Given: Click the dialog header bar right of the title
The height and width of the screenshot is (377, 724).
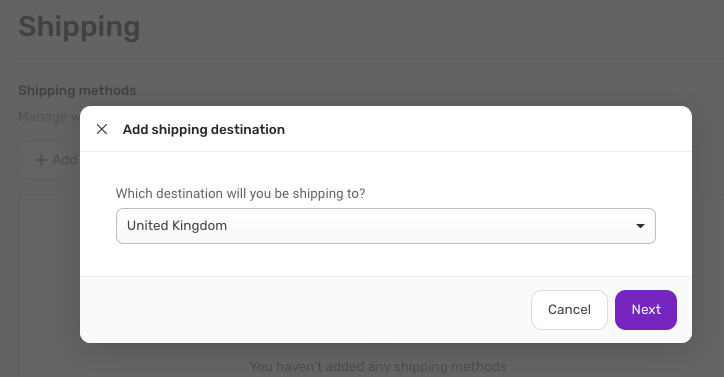Looking at the screenshot, I should pyautogui.click(x=485, y=129).
